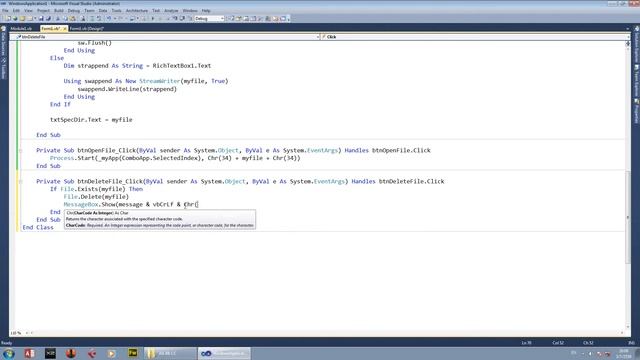Click the 'txtSpecDir.Text = myfile' code line
Viewport: 640px width, 360px height.
tap(91, 120)
